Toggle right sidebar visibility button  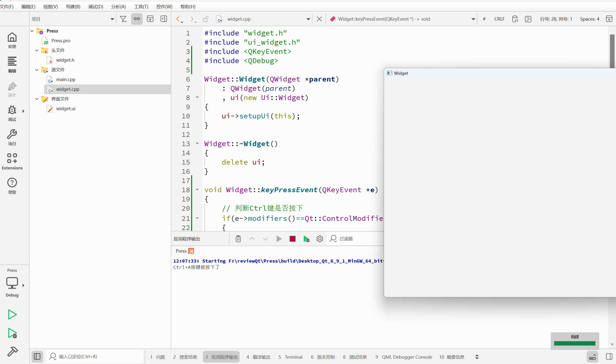pos(609,356)
